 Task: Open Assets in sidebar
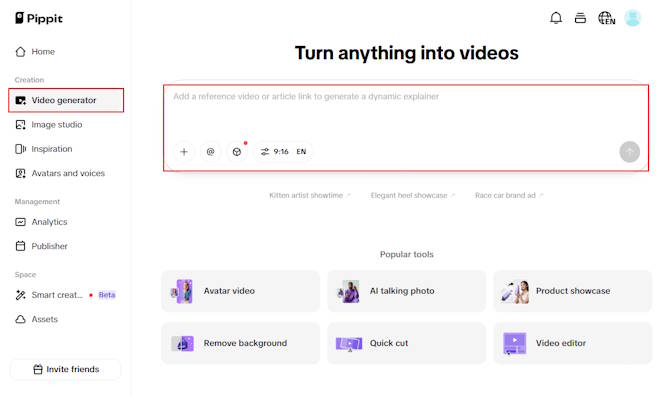pyautogui.click(x=66, y=320)
